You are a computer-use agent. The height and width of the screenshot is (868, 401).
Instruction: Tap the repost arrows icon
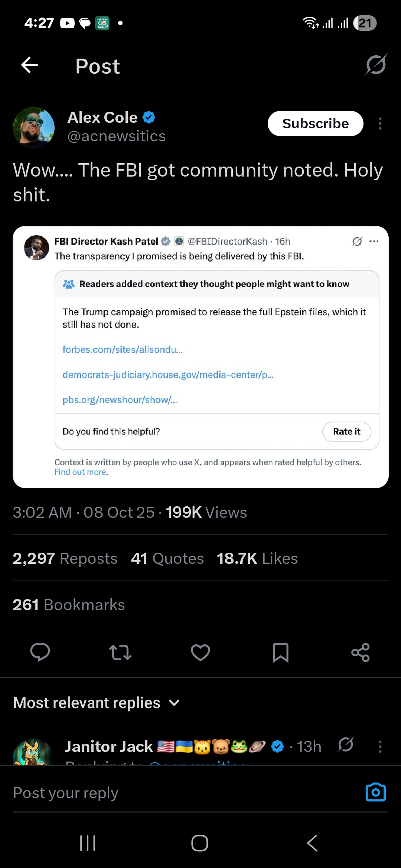point(120,652)
